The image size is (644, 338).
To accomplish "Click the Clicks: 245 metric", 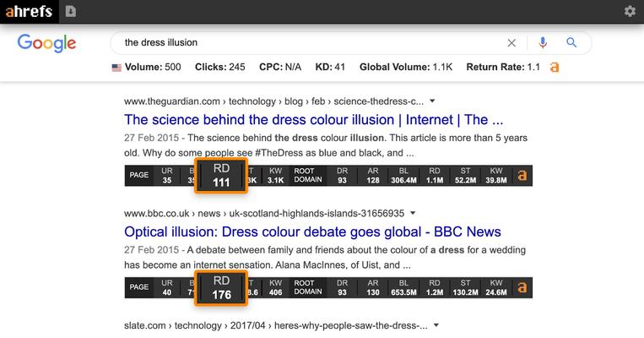I will [219, 67].
